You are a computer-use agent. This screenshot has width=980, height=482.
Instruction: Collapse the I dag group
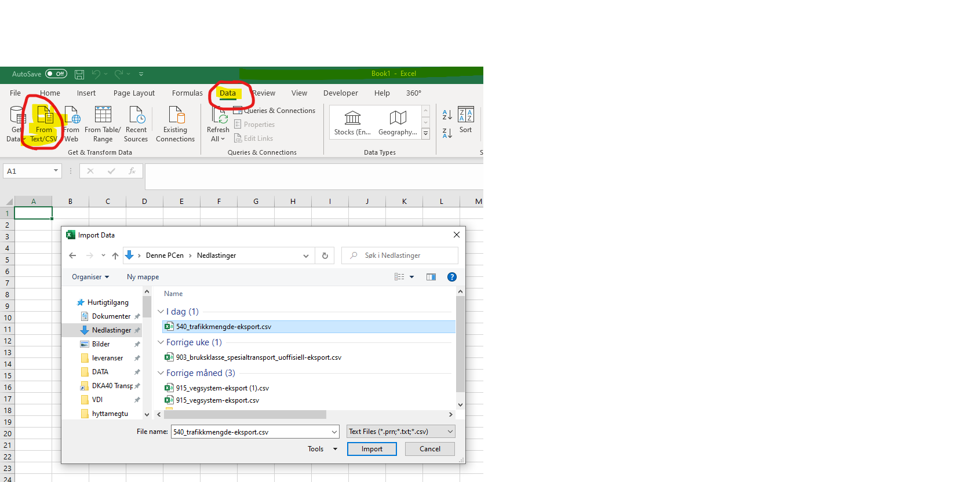click(161, 312)
